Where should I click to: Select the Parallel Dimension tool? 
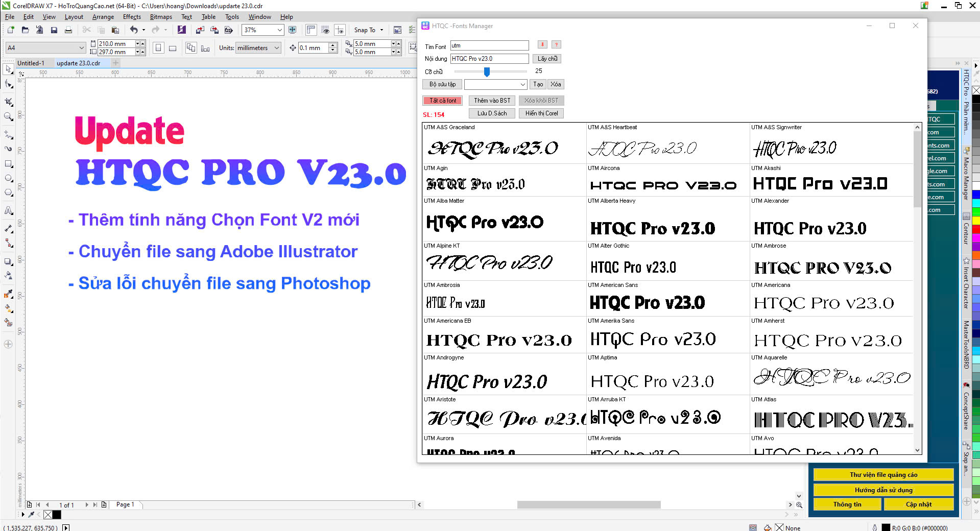click(8, 228)
